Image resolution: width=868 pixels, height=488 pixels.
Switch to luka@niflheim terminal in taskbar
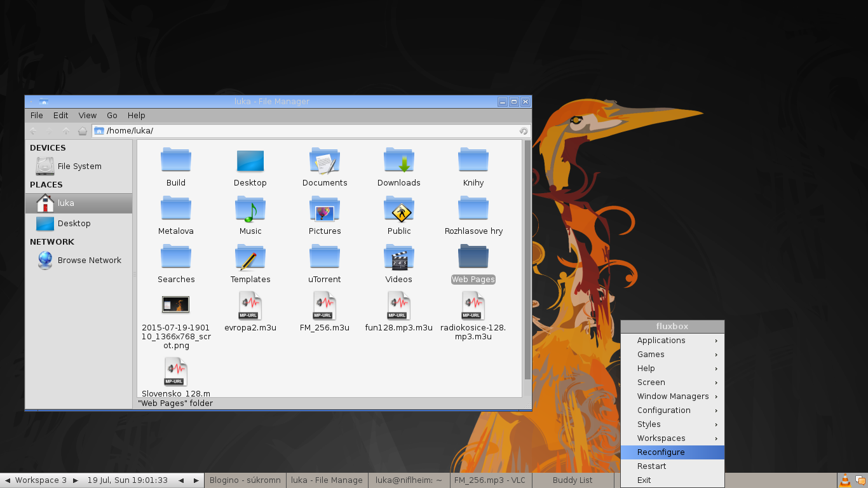(x=409, y=480)
